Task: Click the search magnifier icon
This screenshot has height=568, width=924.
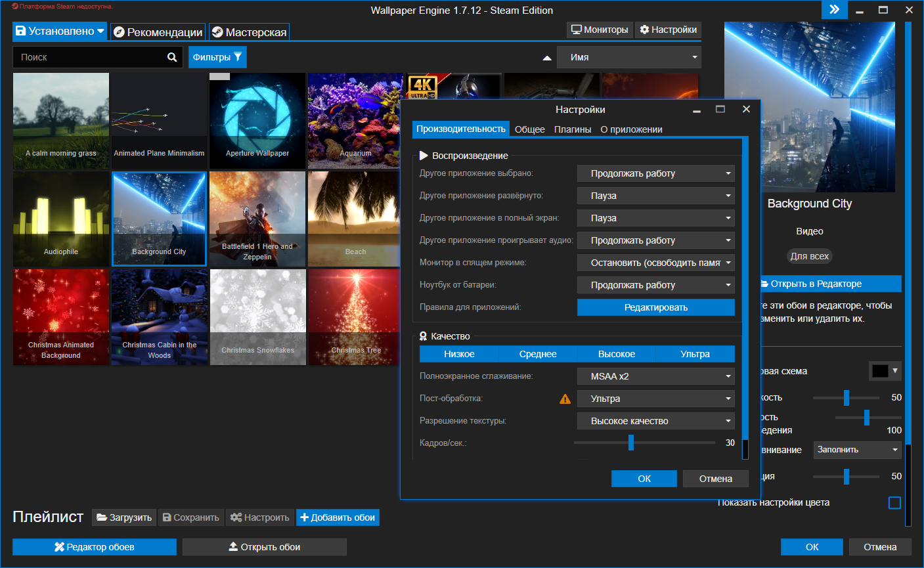Action: click(172, 57)
